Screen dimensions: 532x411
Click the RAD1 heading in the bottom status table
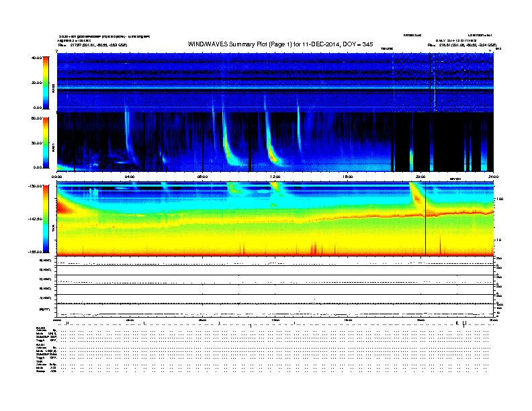pos(41,345)
